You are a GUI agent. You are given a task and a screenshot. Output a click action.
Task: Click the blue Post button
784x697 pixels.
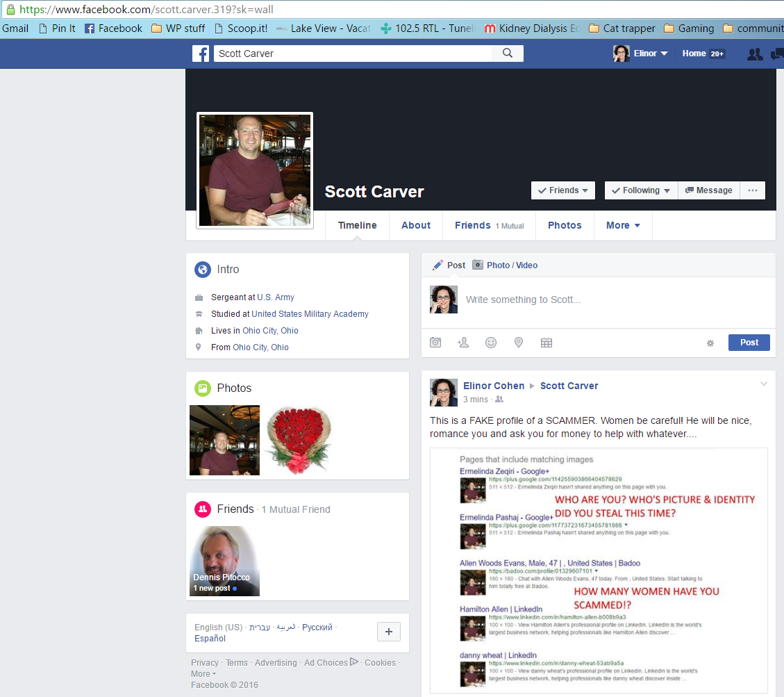(x=749, y=343)
